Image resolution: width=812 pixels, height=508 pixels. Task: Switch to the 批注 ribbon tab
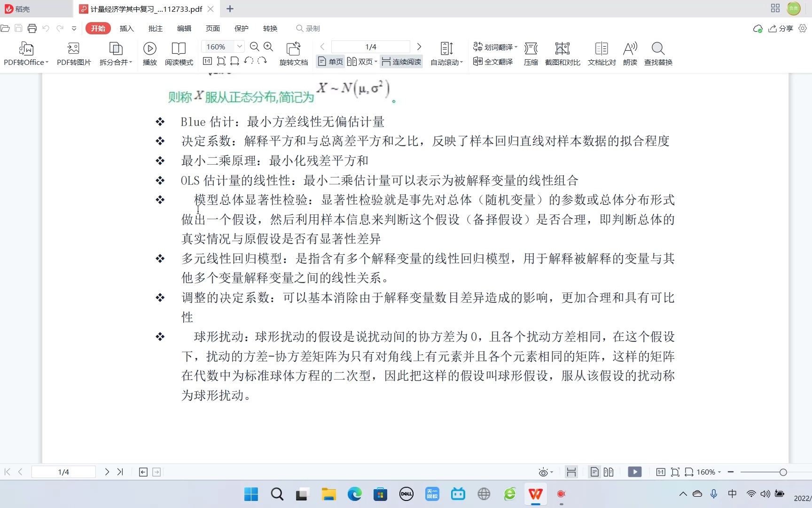click(x=155, y=28)
